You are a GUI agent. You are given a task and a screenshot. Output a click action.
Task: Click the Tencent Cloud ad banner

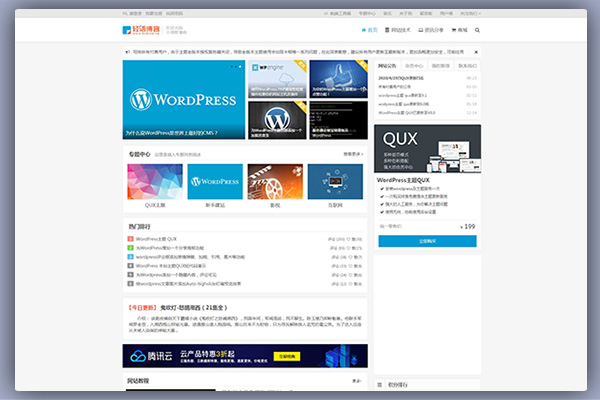(x=245, y=356)
